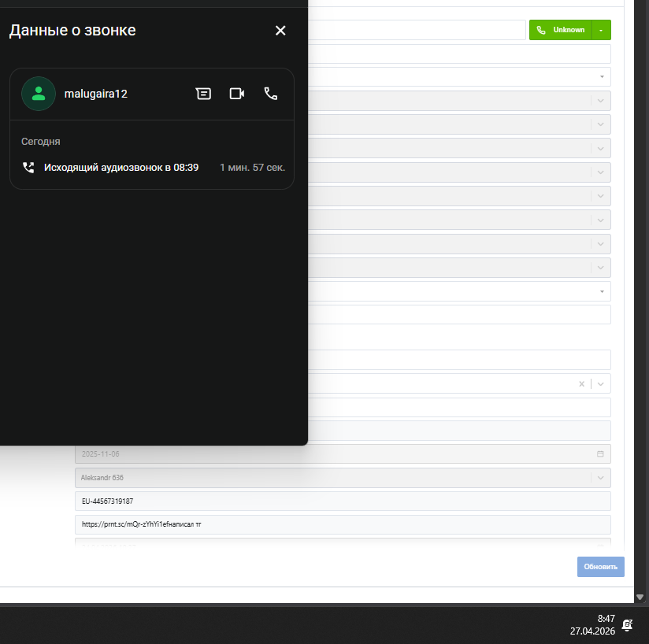
Task: Clear selection with X in dropdown field
Action: [581, 384]
